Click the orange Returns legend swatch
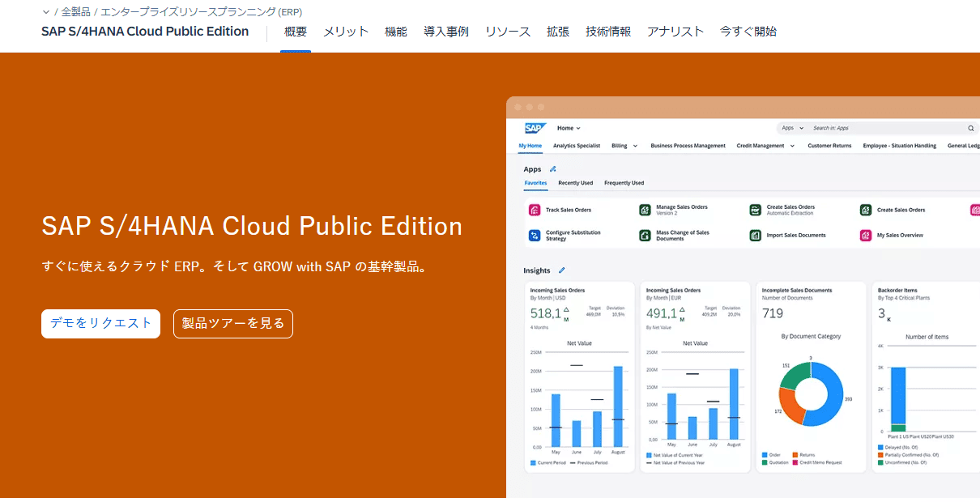Image resolution: width=980 pixels, height=502 pixels. (795, 455)
